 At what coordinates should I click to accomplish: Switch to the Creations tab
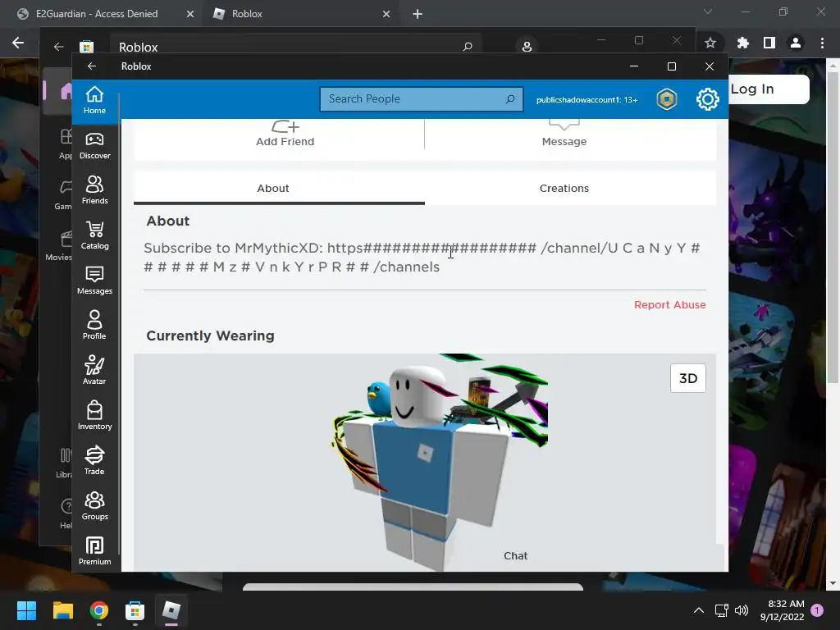(x=564, y=188)
